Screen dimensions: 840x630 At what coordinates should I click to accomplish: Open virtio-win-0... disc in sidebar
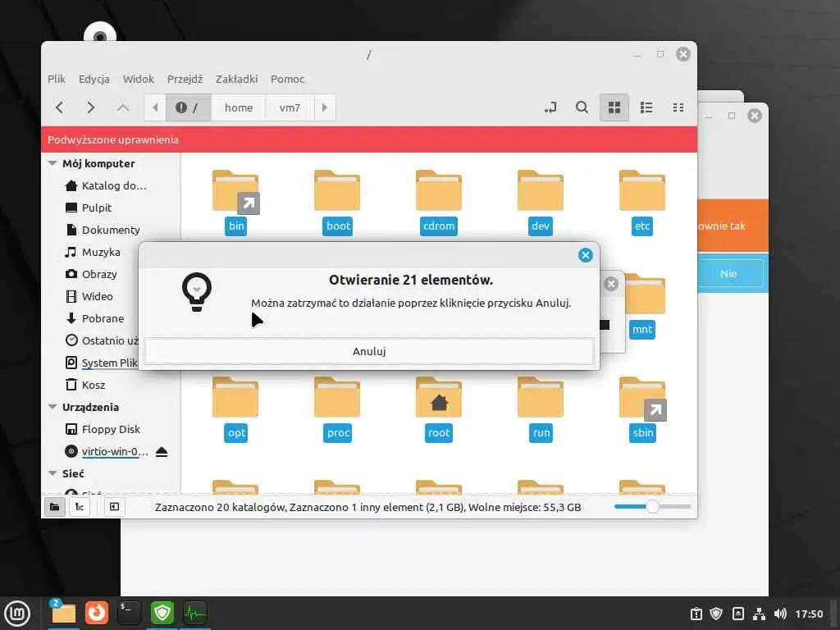107,452
